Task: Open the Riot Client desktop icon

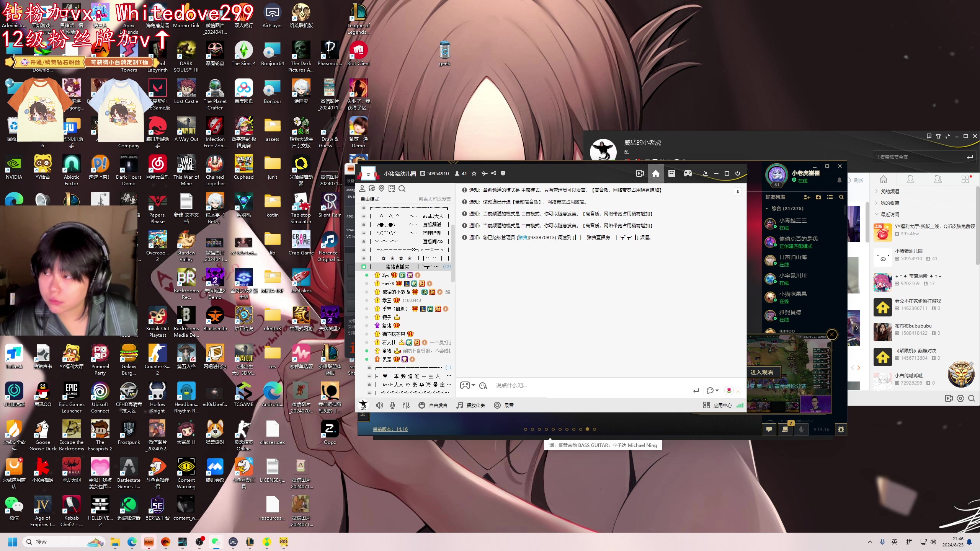Action: [358, 53]
